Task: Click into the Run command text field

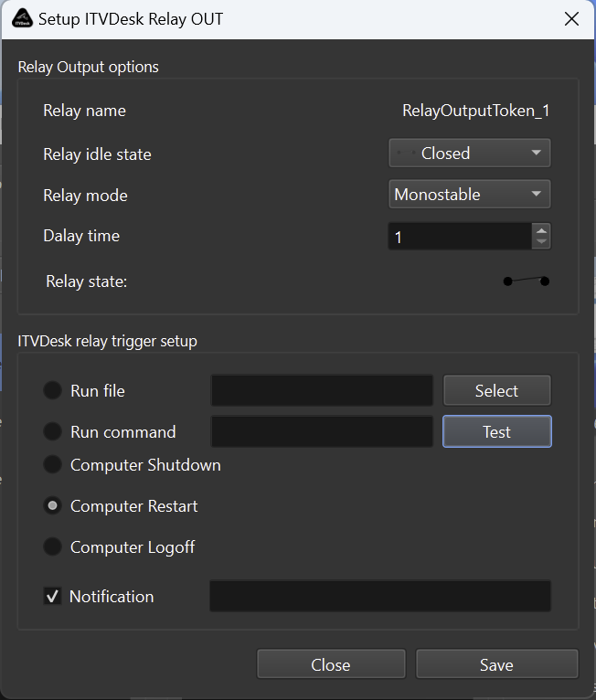Action: tap(322, 432)
